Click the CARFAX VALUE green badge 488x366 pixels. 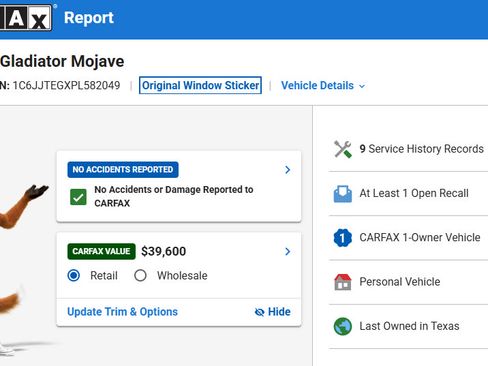click(101, 251)
